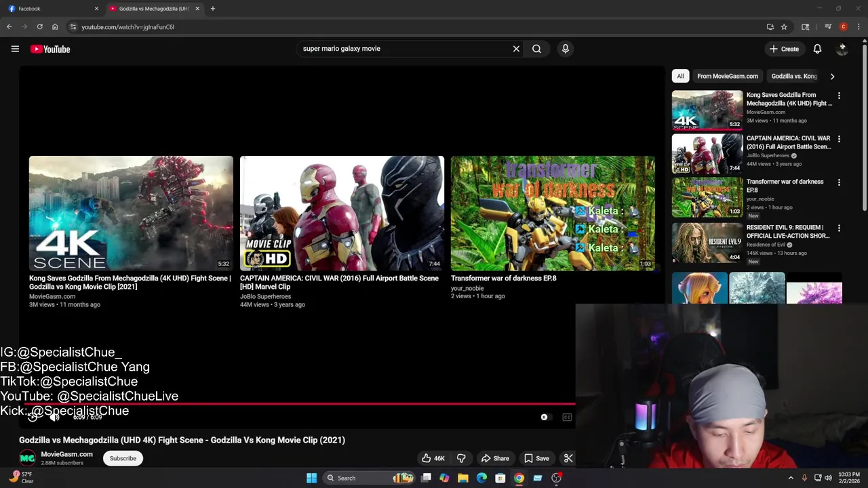Open options for Transformer war sidebar video
The image size is (868, 488).
point(839,183)
